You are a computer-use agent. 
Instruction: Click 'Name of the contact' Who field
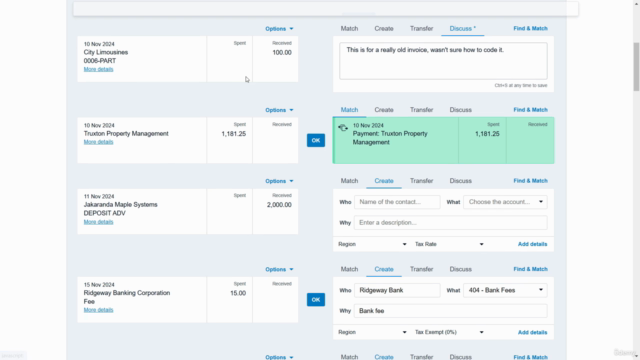(x=397, y=202)
